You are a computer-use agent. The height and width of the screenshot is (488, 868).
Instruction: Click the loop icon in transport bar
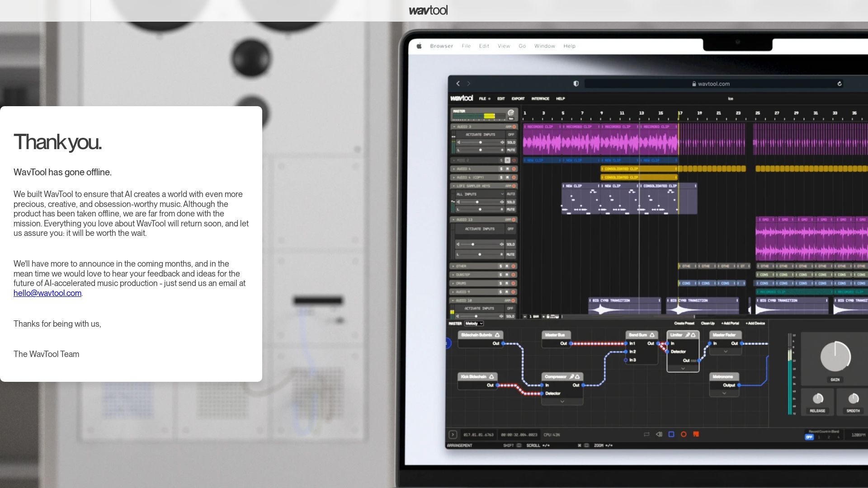(646, 435)
